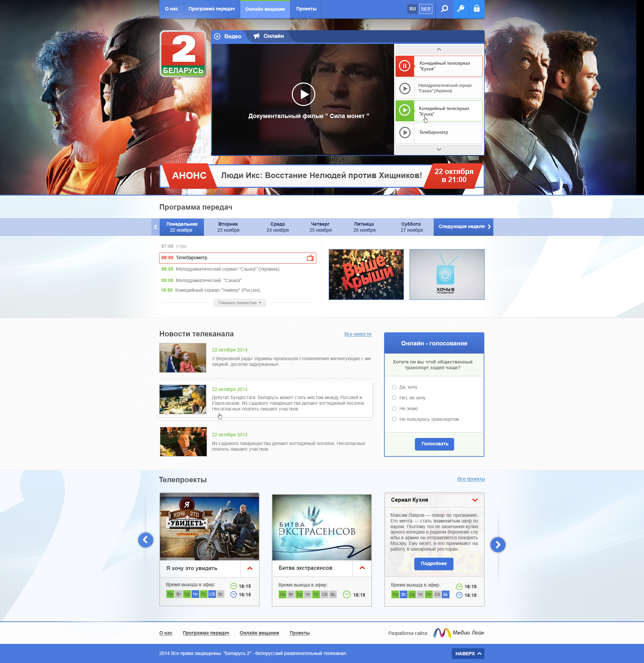Expand Я хочу это увидеть card chevron
The width and height of the screenshot is (644, 663).
pos(250,568)
